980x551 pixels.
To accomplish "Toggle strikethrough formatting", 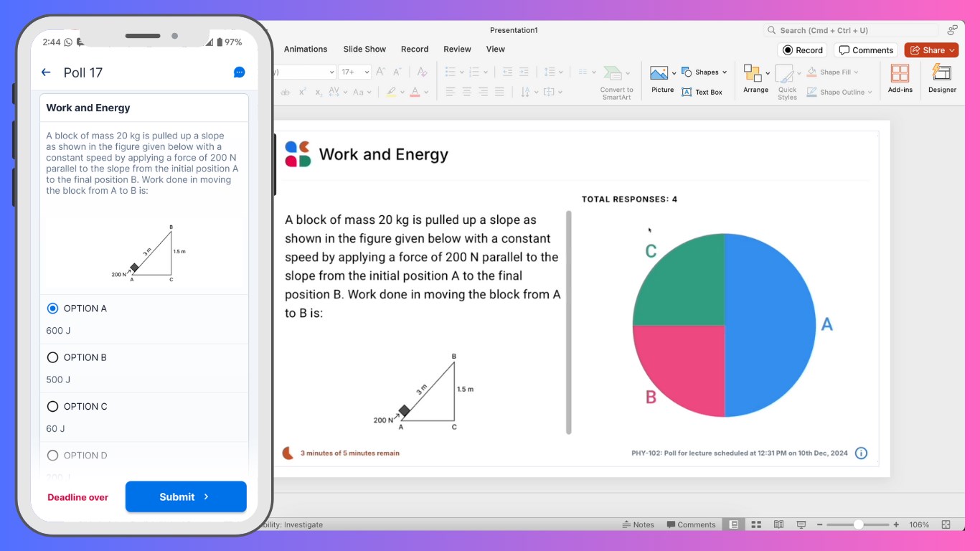I will 286,92.
